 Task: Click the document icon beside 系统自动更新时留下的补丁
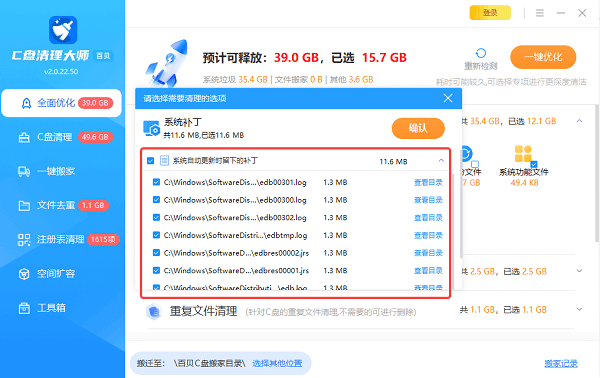164,160
